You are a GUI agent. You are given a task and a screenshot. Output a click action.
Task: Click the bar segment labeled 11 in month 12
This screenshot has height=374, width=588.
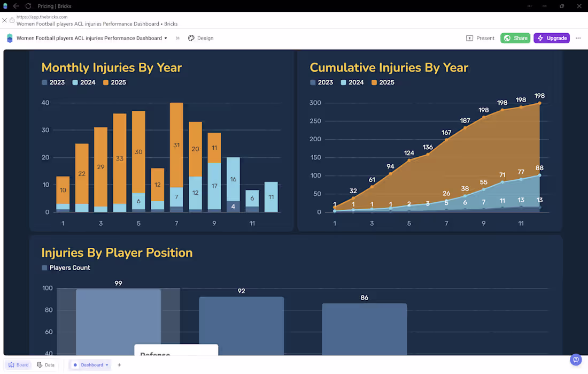point(271,197)
